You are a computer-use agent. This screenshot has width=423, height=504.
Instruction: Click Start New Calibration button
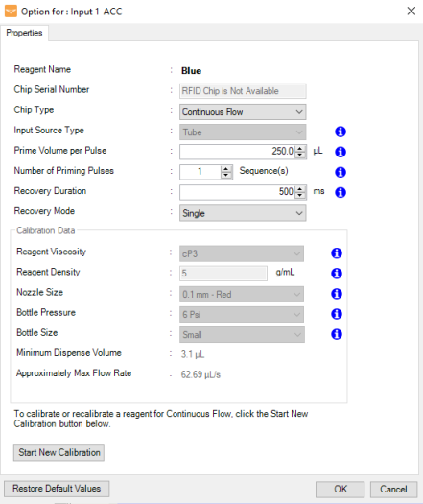pos(59,452)
